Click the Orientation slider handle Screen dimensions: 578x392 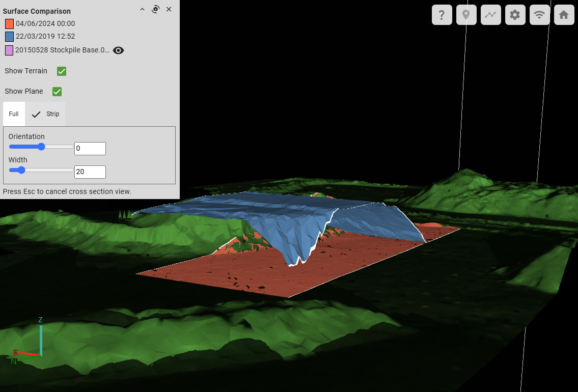(x=41, y=147)
